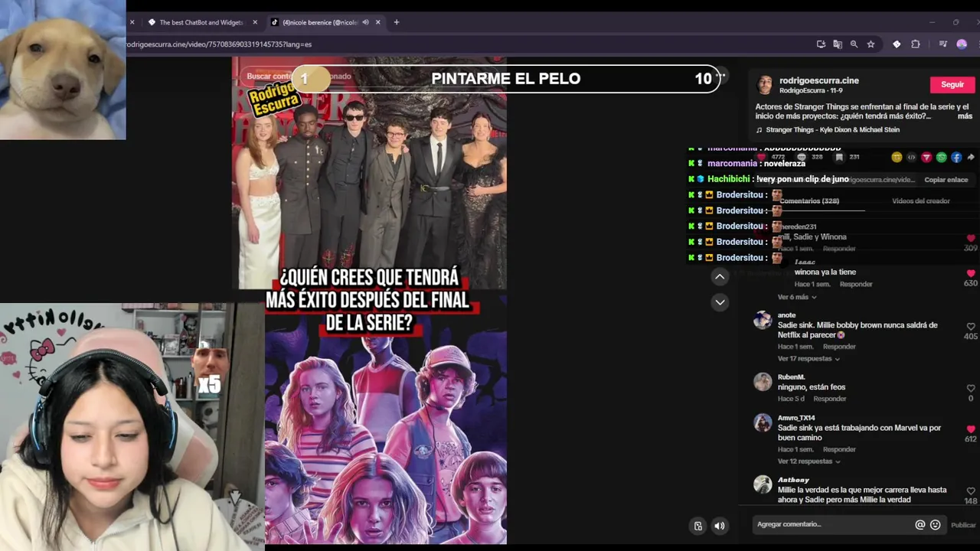Click 'Copiar enlace' button
980x551 pixels.
tap(946, 180)
